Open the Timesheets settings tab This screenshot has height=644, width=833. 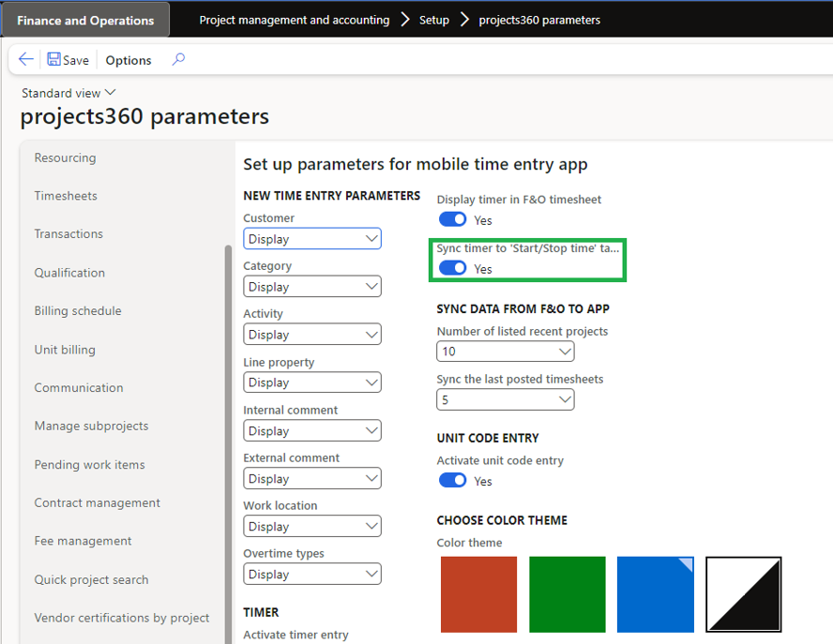coord(66,196)
